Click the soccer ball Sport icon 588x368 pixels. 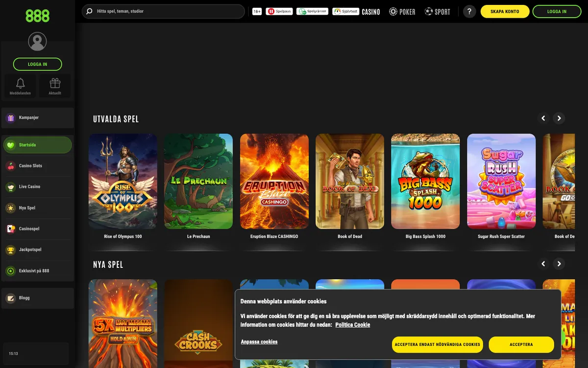pos(429,11)
